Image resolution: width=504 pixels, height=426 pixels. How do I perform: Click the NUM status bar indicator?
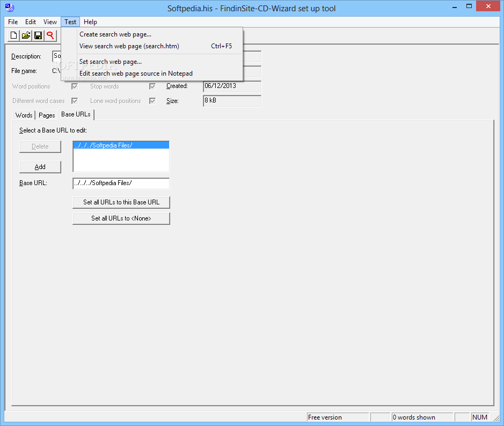pyautogui.click(x=479, y=417)
